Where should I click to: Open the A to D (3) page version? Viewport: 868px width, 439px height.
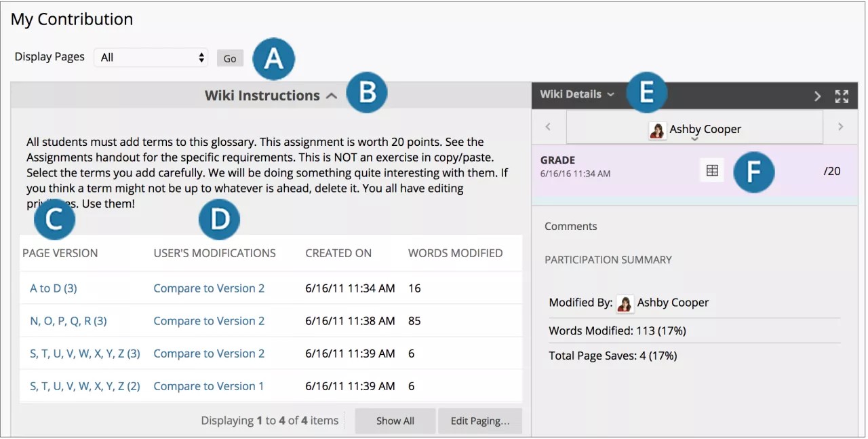(54, 288)
